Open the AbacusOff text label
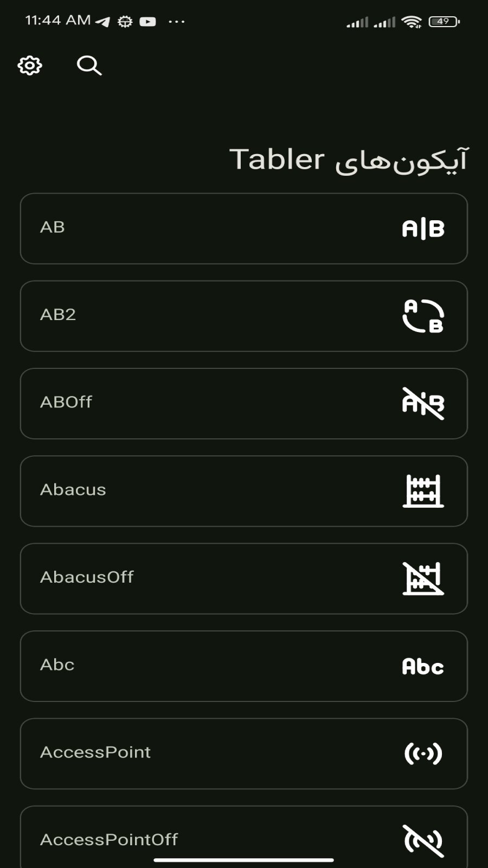Image resolution: width=488 pixels, height=868 pixels. pos(87,577)
